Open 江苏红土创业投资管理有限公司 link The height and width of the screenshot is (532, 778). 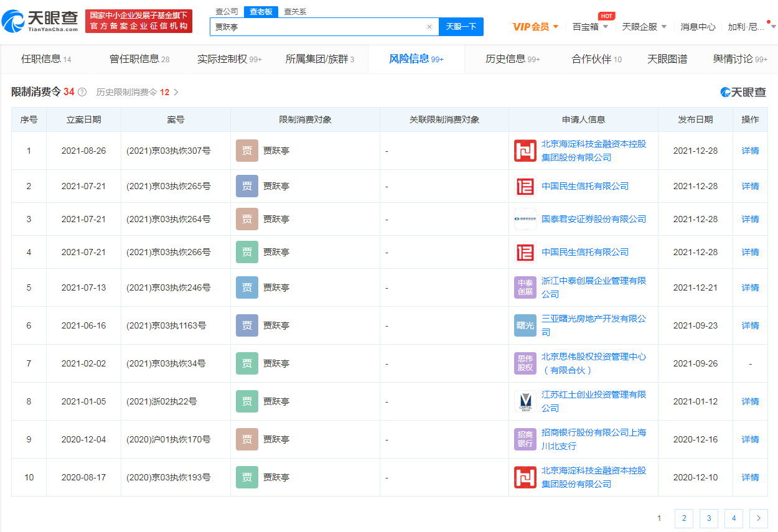tap(594, 401)
